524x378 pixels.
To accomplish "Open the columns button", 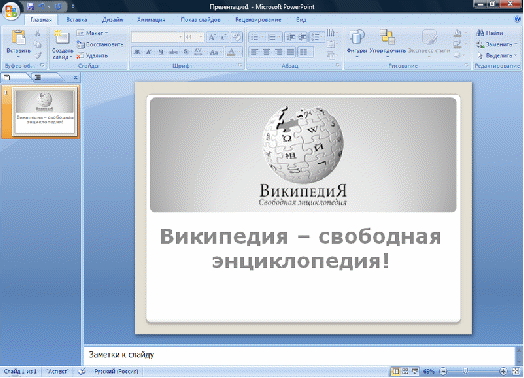I will (305, 52).
